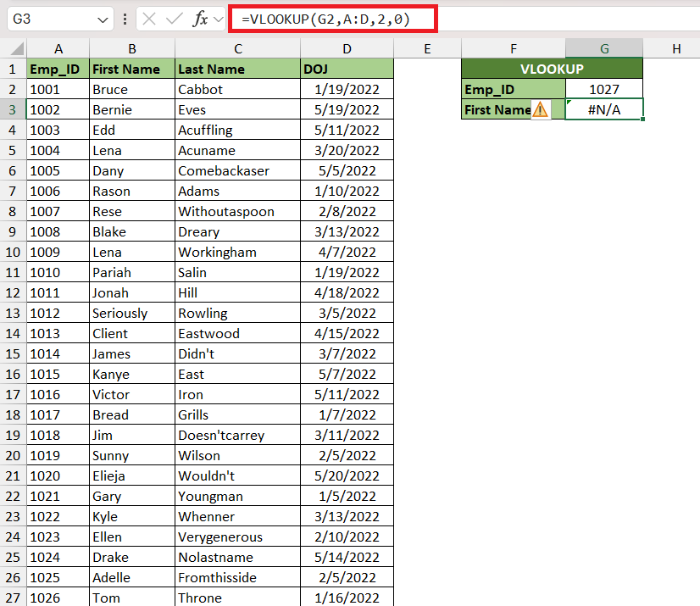Click the First Name label in cell F3

click(514, 110)
